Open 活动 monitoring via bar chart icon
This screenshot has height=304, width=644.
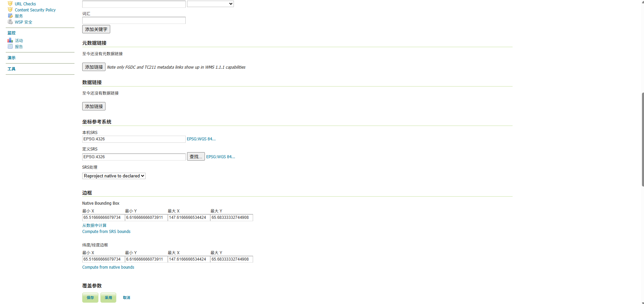10,40
